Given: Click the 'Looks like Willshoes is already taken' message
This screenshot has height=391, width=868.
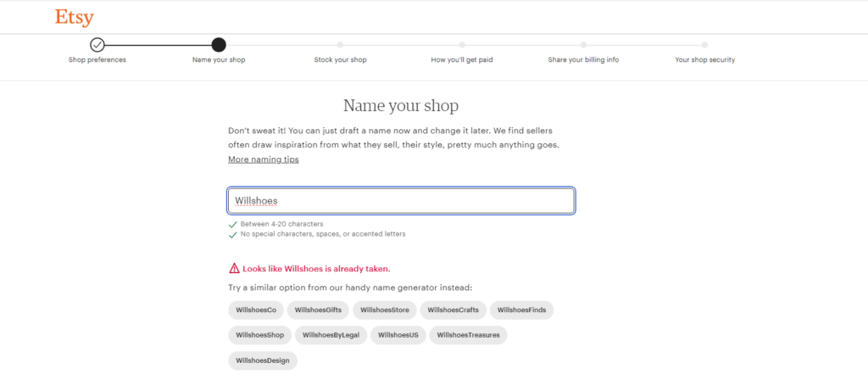Looking at the screenshot, I should tap(316, 269).
